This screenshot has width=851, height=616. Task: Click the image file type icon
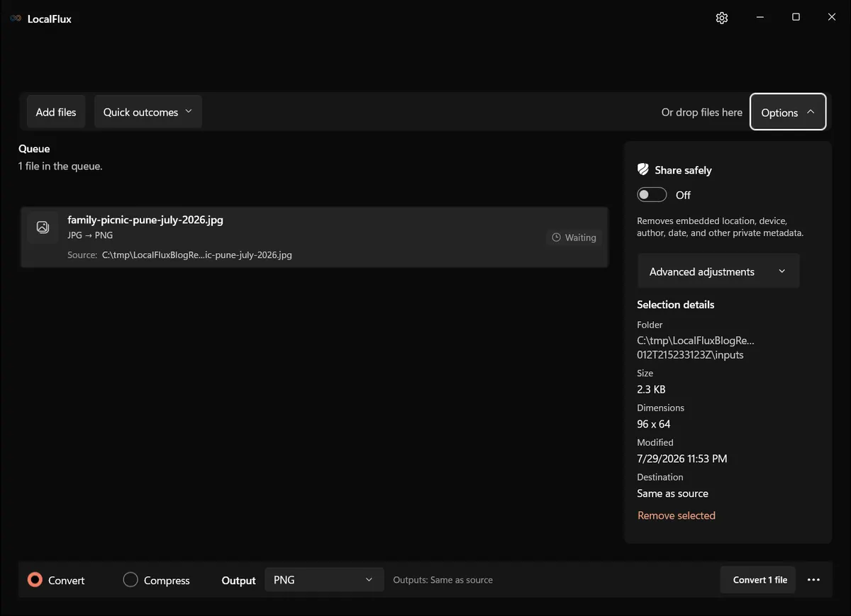tap(43, 227)
